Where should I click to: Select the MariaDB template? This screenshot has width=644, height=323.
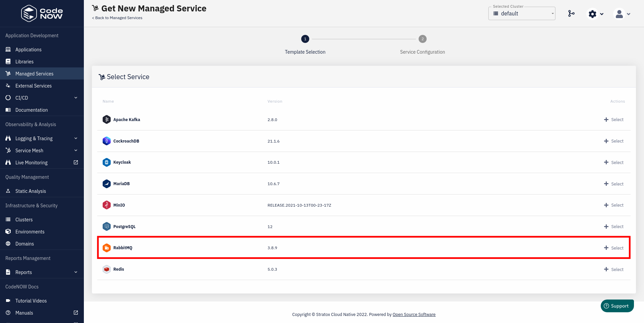pyautogui.click(x=614, y=184)
